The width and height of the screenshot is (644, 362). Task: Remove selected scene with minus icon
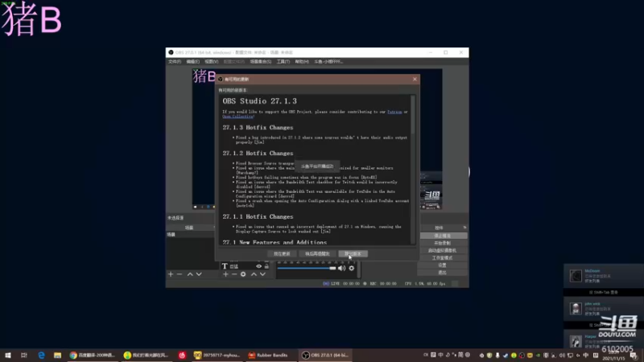click(x=180, y=274)
